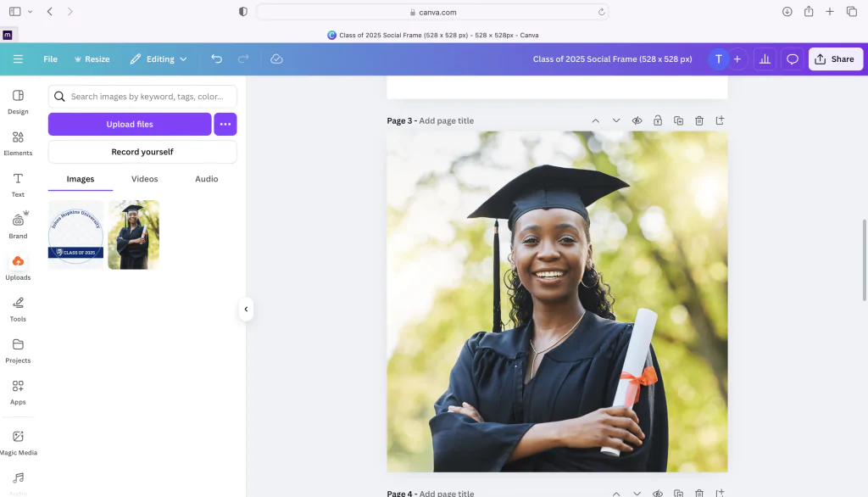The width and height of the screenshot is (868, 497).
Task: Open the analytics bar chart icon
Action: tap(765, 59)
